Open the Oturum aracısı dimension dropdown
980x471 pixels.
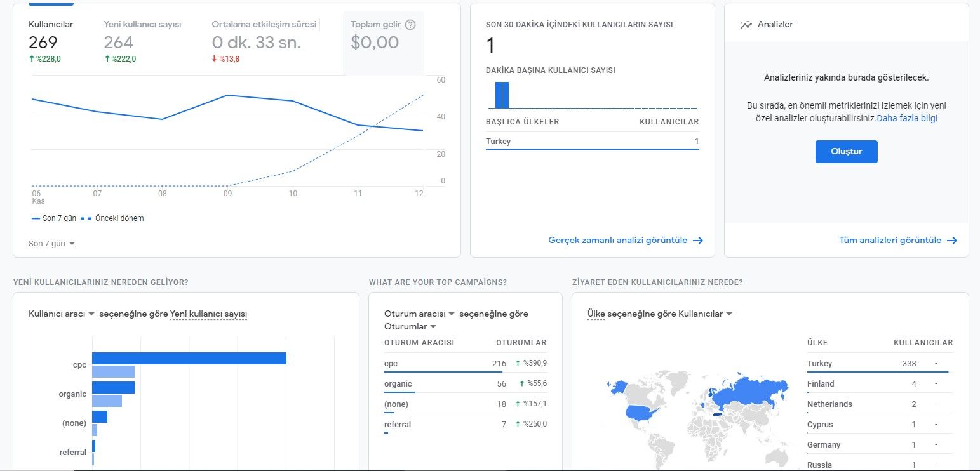(419, 314)
